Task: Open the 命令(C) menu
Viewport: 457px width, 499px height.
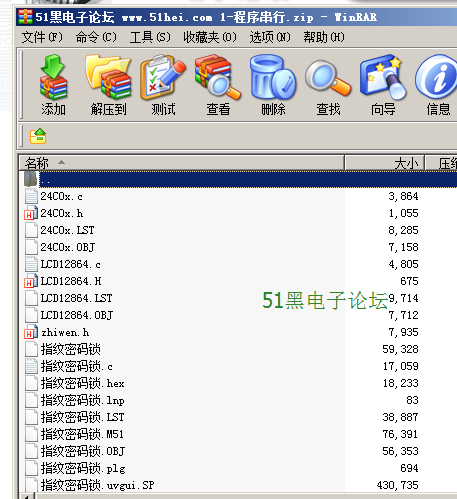Action: coord(96,37)
